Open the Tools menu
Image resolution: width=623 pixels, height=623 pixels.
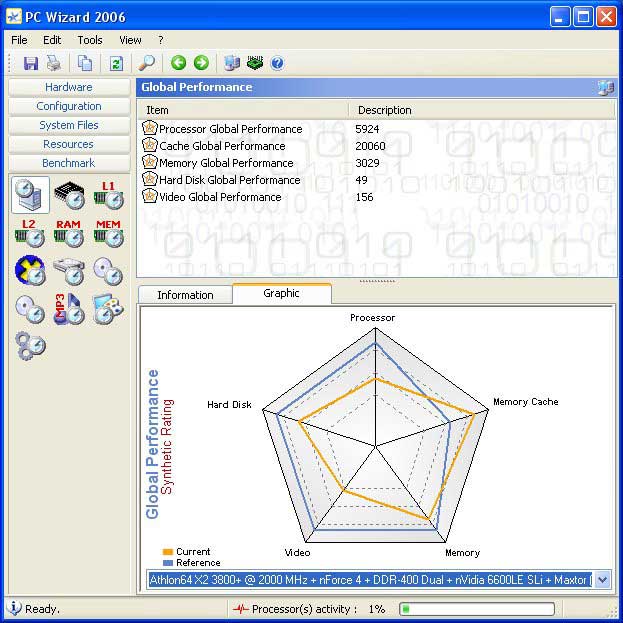(x=90, y=40)
